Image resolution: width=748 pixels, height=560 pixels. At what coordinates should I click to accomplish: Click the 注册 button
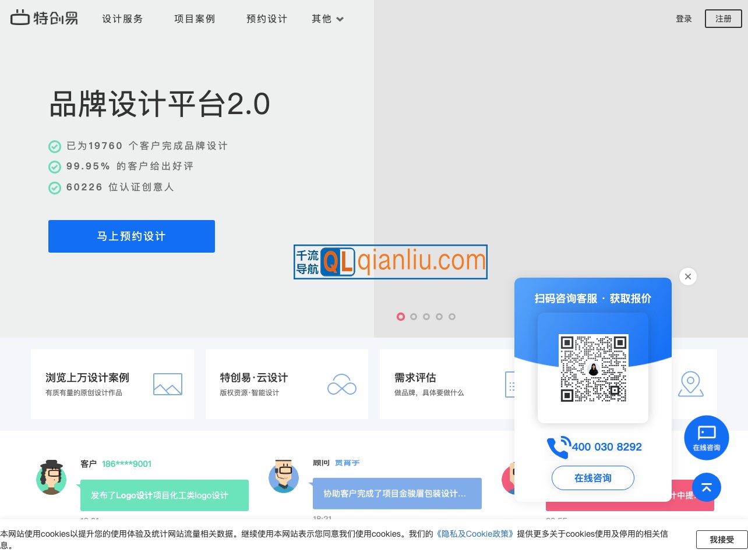point(723,19)
